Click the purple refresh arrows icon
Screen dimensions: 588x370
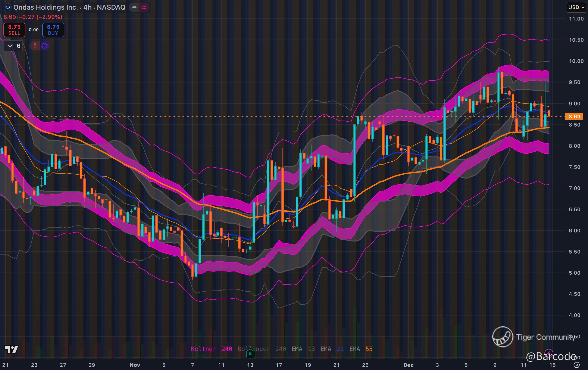tap(44, 46)
